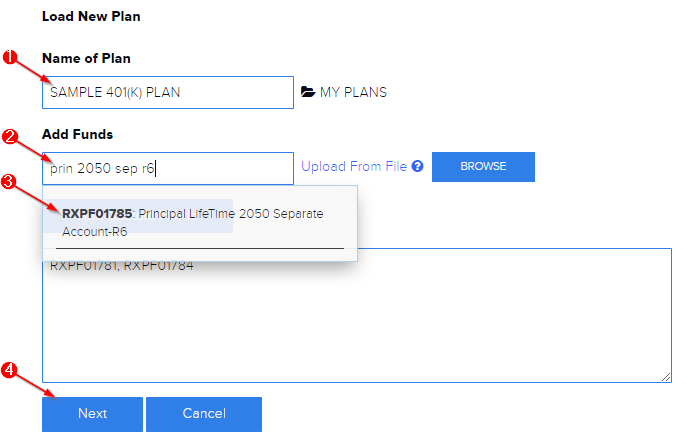The image size is (691, 447).
Task: Click the Add Funds label
Action: 77,134
